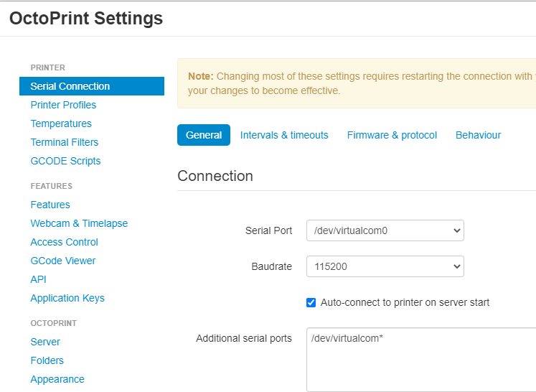
Task: Click the Additional serial ports text area
Action: pyautogui.click(x=420, y=359)
